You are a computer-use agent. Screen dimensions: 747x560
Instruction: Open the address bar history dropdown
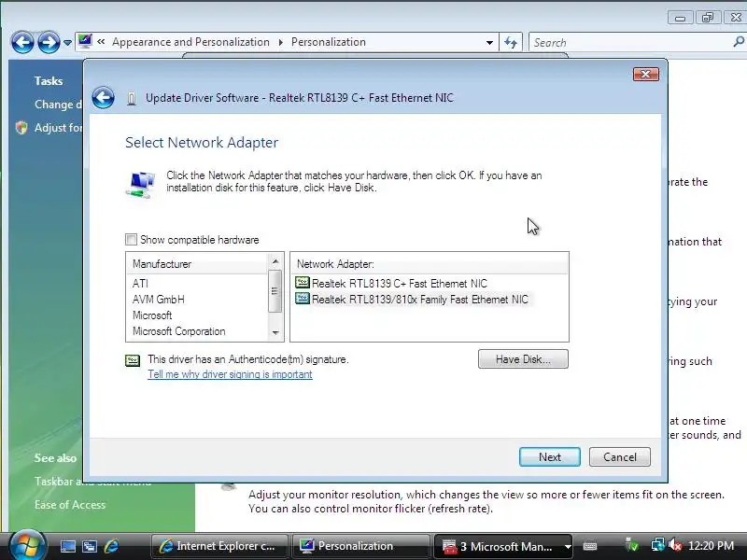click(489, 42)
